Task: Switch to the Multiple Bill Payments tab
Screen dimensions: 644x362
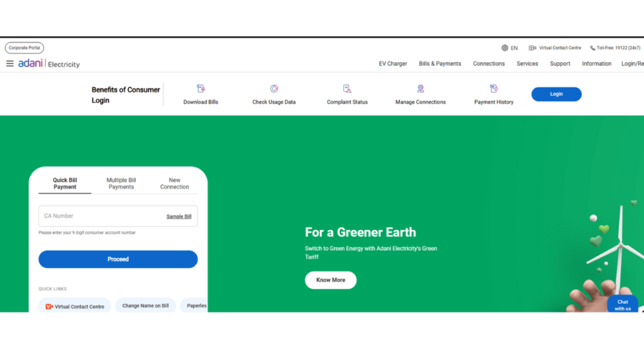Action: (x=121, y=183)
